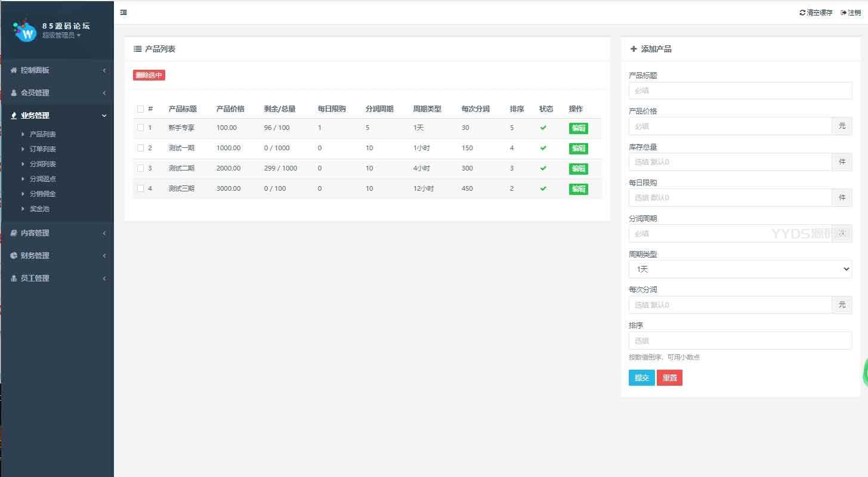Screen dimensions: 868x477
Task: Click status checkmark for 测试三期
Action: 543,188
